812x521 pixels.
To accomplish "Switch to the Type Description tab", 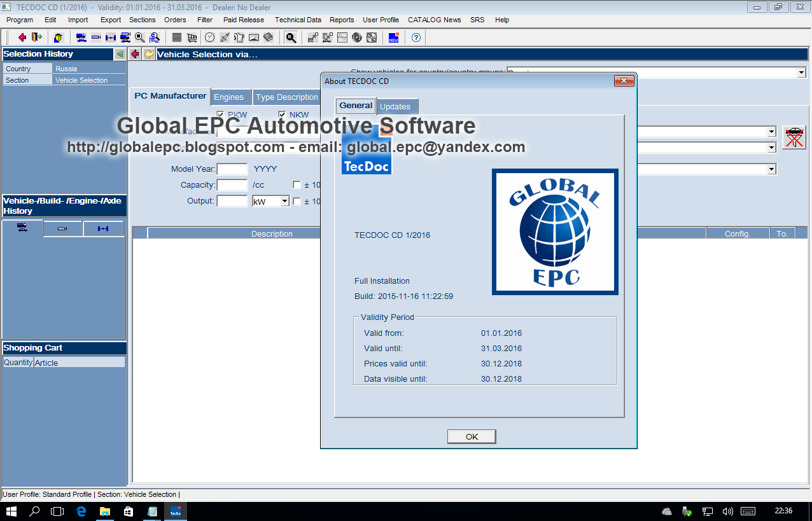I will pos(286,97).
